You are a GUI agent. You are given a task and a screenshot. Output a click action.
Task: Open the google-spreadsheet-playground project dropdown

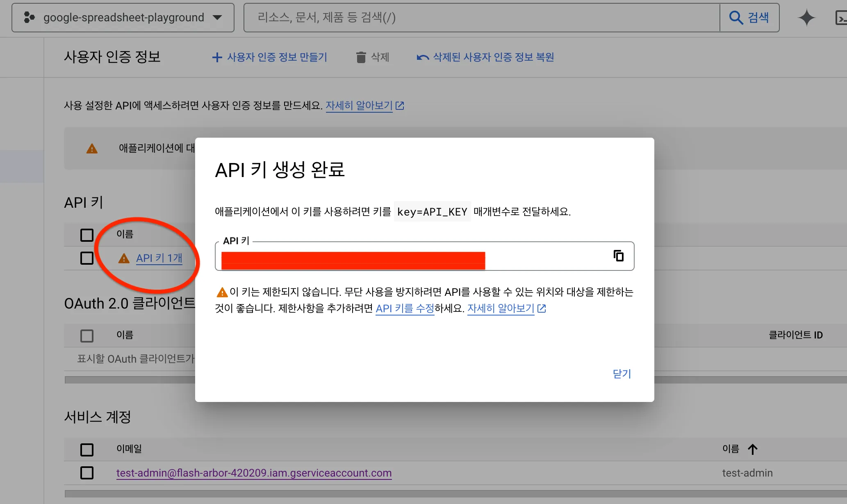pos(217,17)
